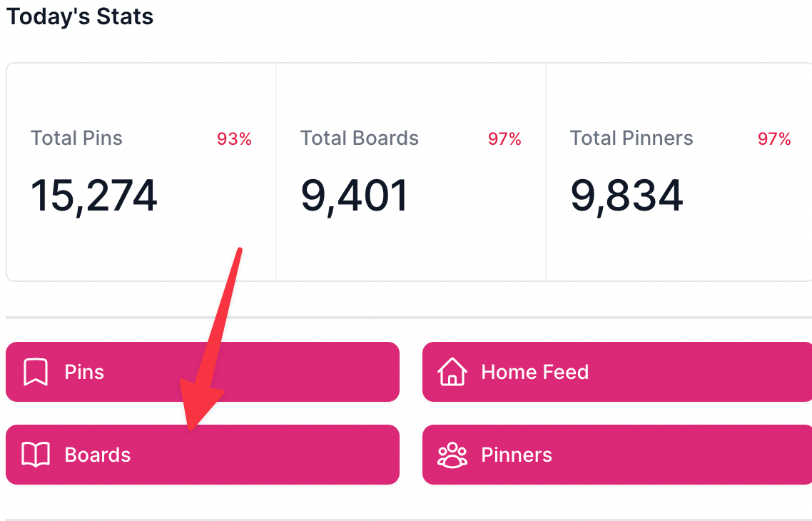Image resolution: width=812 pixels, height=521 pixels.
Task: Select the Total Boards stat label
Action: tap(360, 138)
